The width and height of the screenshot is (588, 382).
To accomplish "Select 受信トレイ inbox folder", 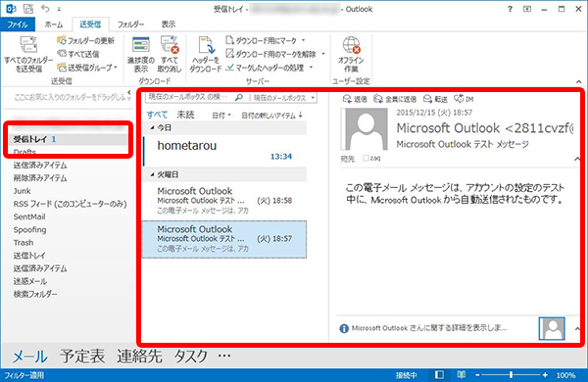I will pyautogui.click(x=68, y=139).
